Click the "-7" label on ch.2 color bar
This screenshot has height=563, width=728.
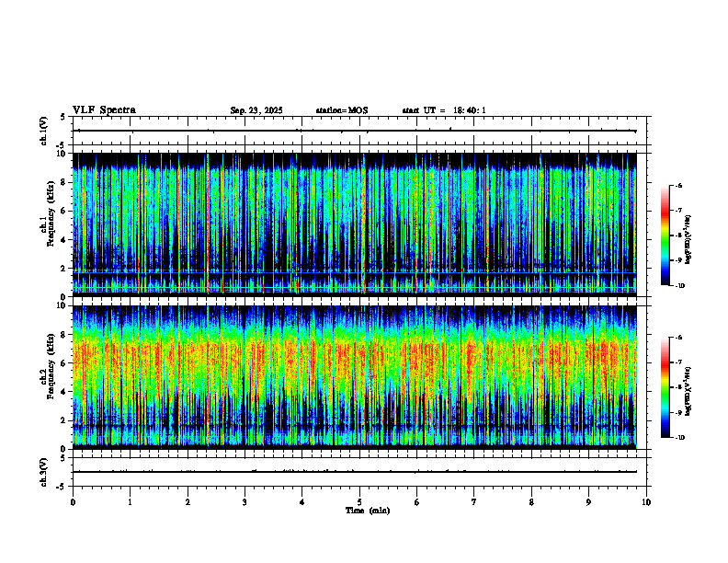pos(678,362)
